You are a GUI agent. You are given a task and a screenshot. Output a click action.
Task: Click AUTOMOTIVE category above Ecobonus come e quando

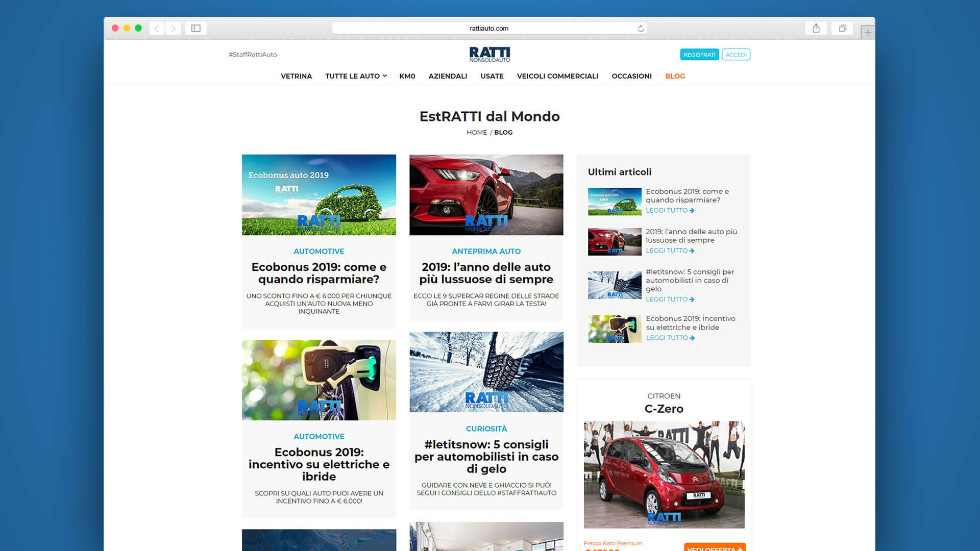[319, 251]
